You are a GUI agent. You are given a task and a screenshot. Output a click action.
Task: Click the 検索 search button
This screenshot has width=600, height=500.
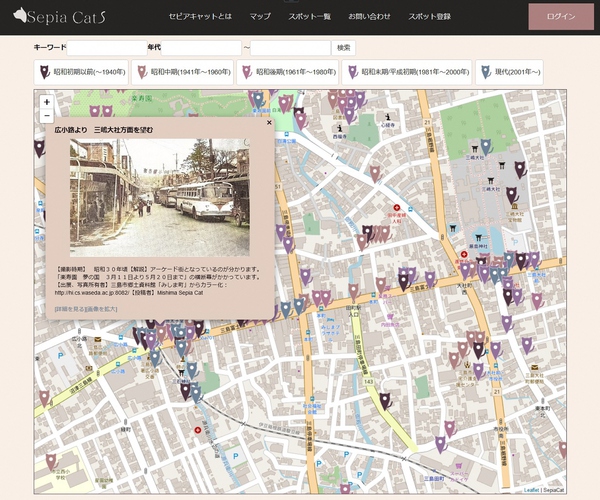pos(343,48)
